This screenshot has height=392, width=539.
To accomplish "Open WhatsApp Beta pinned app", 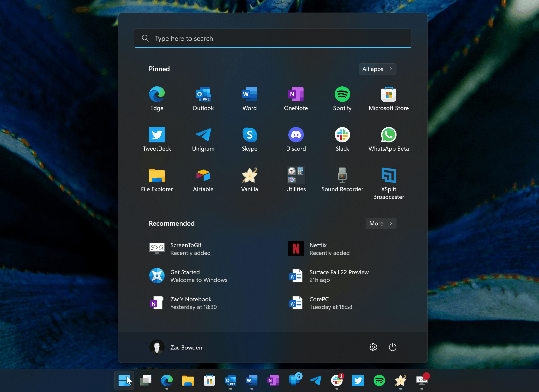I will click(389, 139).
